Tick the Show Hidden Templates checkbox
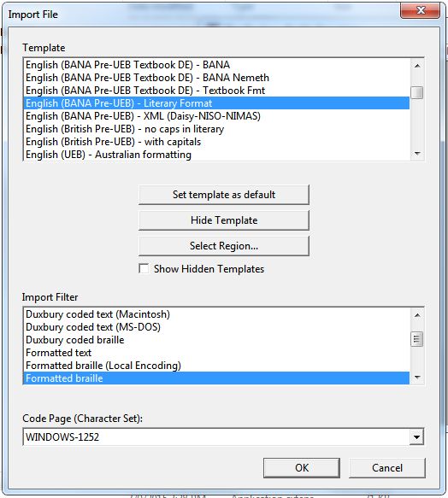The image size is (448, 498). coord(144,269)
